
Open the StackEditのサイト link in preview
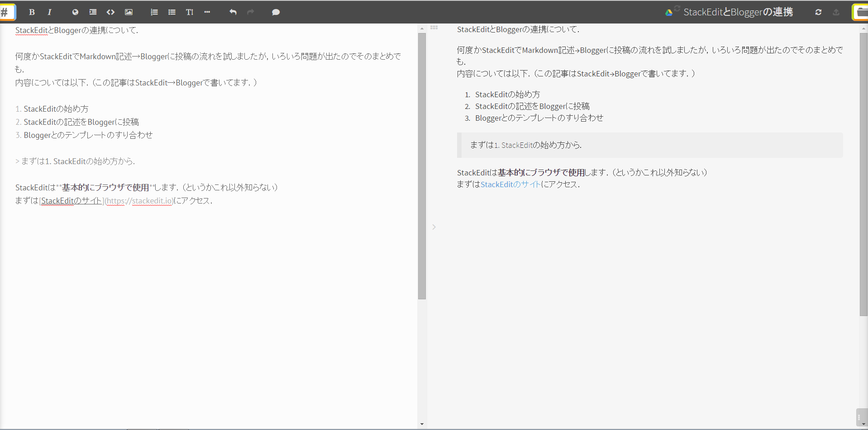click(510, 184)
